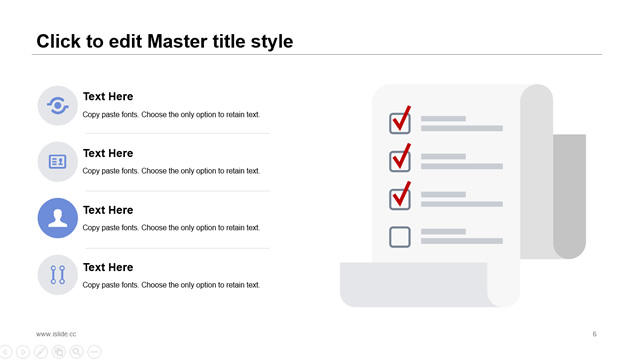
Task: Go to previous slide with back arrow
Action: click(x=5, y=352)
